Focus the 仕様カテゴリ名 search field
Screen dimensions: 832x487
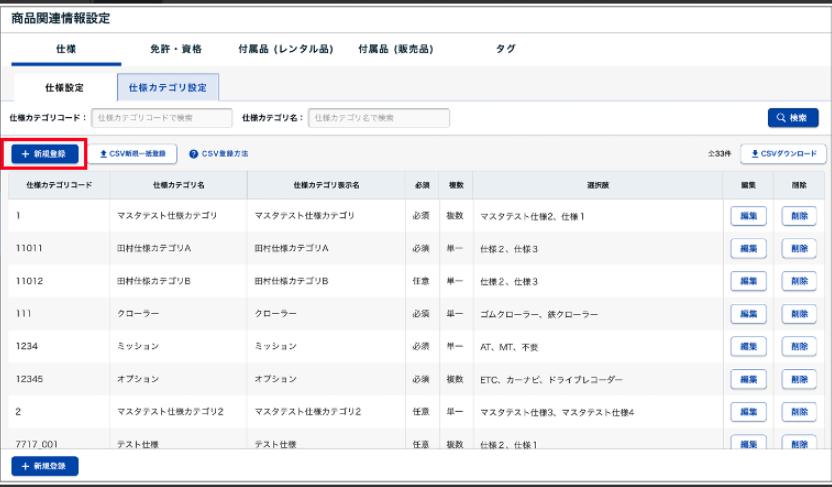[x=378, y=118]
